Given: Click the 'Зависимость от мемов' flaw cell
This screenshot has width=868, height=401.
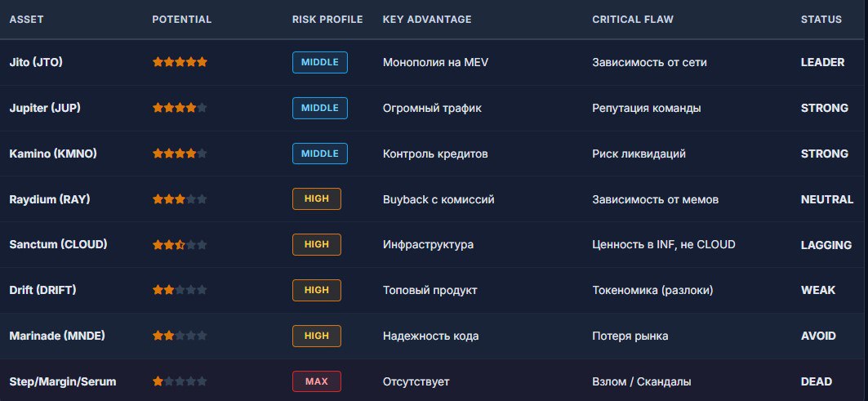Looking at the screenshot, I should [x=656, y=199].
